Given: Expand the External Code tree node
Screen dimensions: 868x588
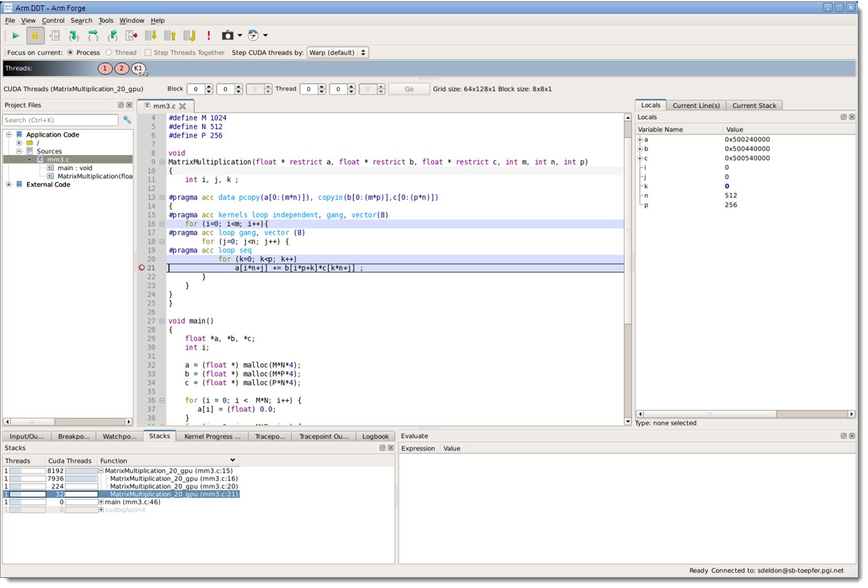Looking at the screenshot, I should pos(9,185).
